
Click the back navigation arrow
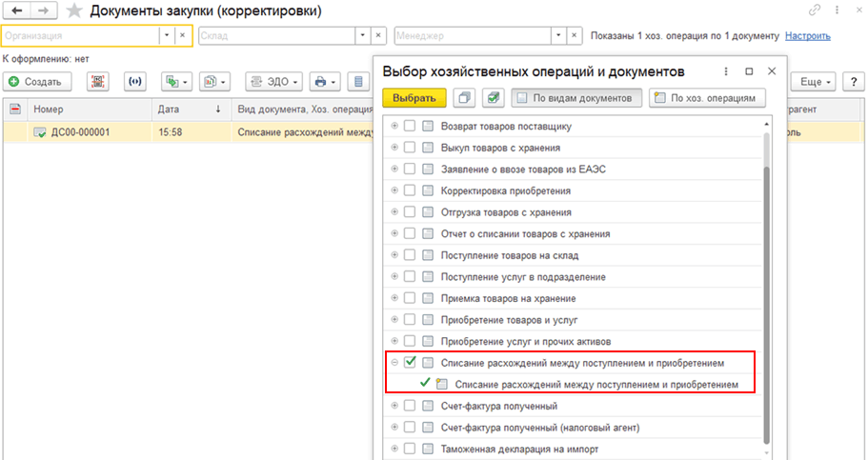[x=17, y=10]
